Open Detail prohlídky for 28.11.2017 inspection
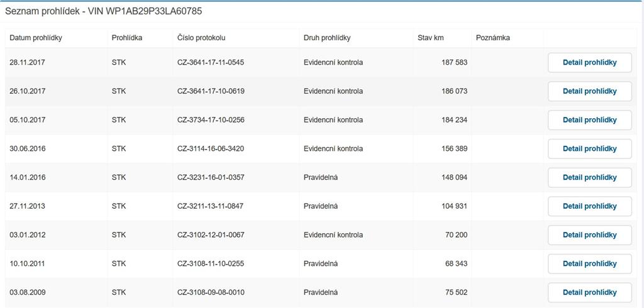The width and height of the screenshot is (644, 308). 589,63
